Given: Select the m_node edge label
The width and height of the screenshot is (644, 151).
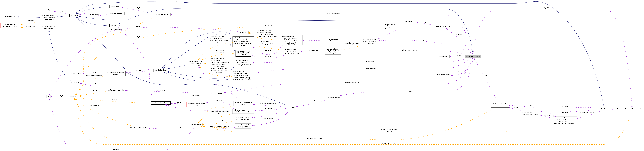Looking at the screenshot, I should tap(409, 91).
